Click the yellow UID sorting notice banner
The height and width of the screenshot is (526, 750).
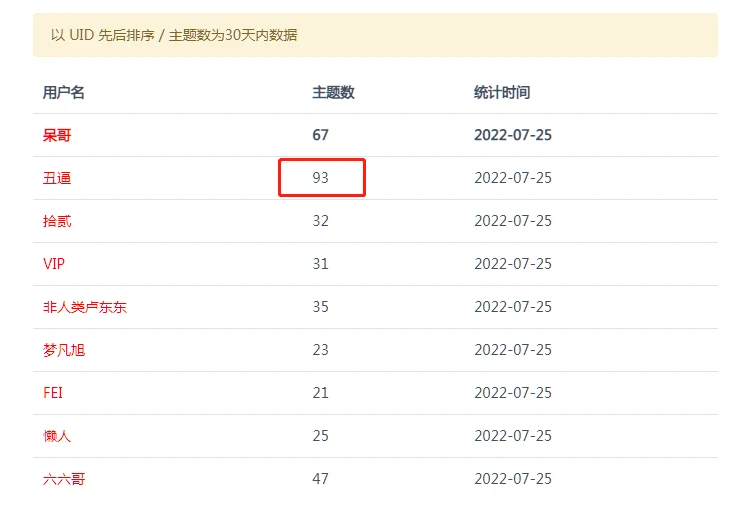click(x=375, y=35)
